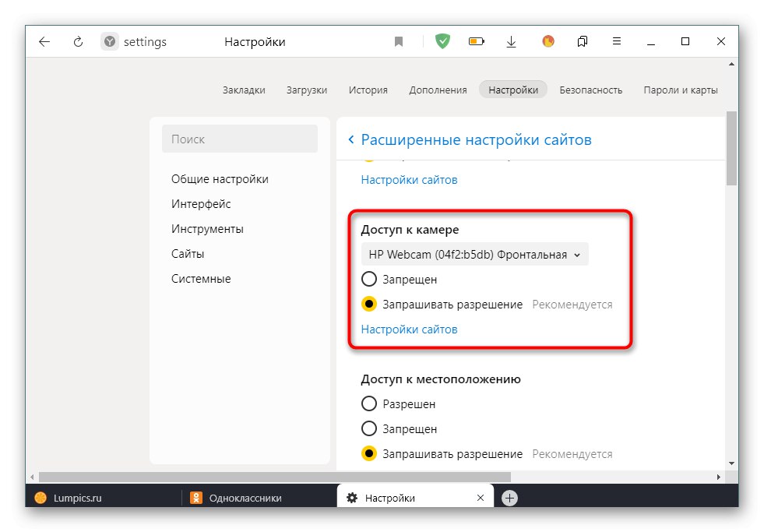Open a new tab with plus button
Screen dimensions: 764x532
(509, 498)
